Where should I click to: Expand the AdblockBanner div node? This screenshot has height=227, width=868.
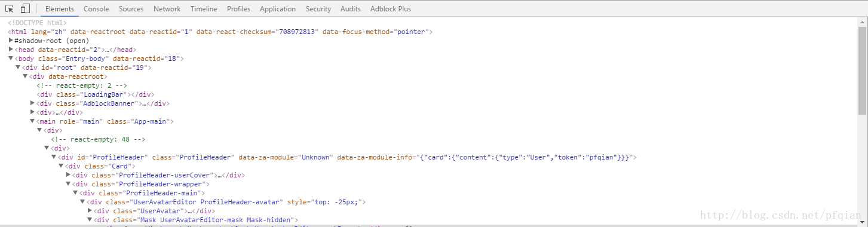click(x=32, y=103)
